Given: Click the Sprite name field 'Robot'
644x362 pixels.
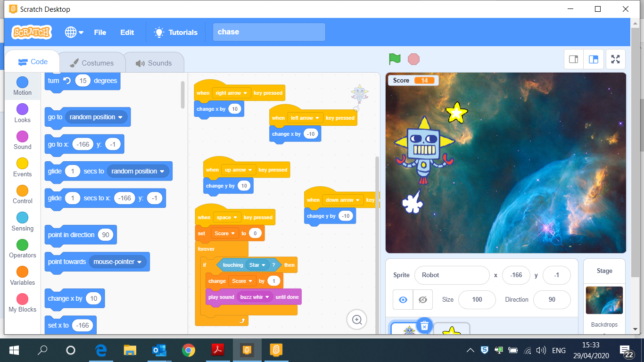Looking at the screenshot, I should pyautogui.click(x=452, y=275).
